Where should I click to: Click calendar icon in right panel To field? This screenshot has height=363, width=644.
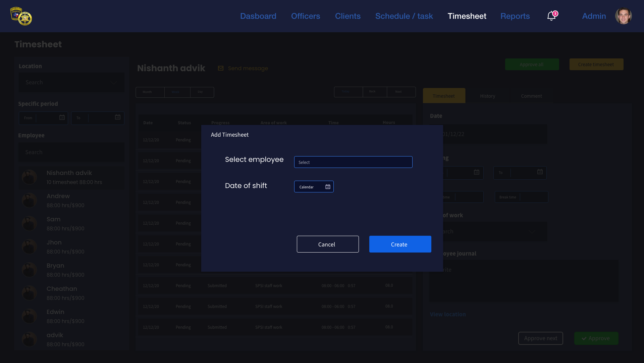click(540, 172)
